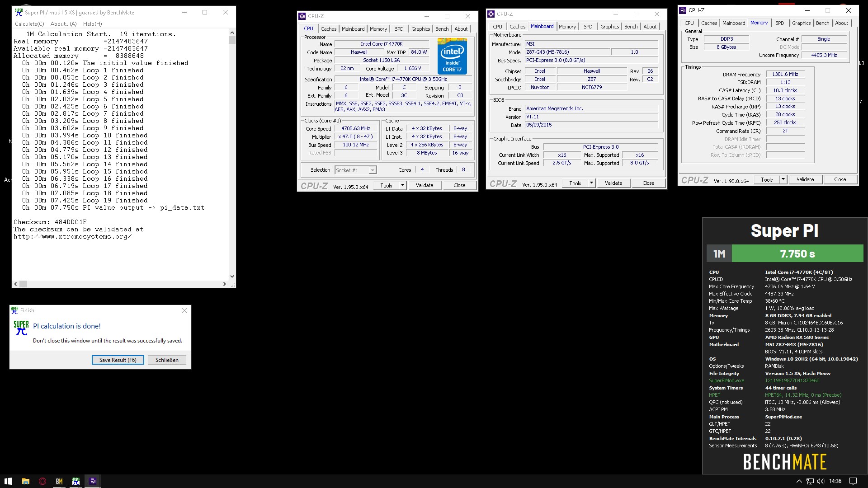Switch to SPD tab in Mainboard window
The image size is (868, 488).
[x=588, y=27]
